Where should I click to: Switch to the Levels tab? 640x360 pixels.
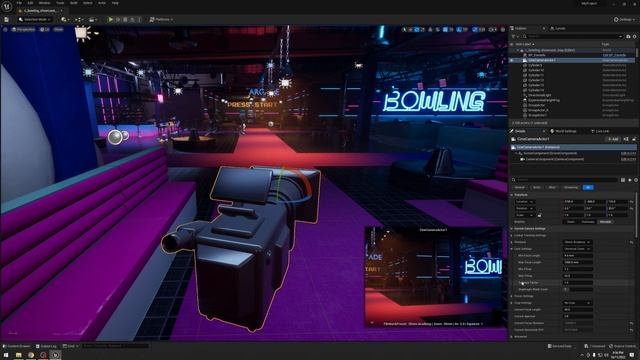558,28
